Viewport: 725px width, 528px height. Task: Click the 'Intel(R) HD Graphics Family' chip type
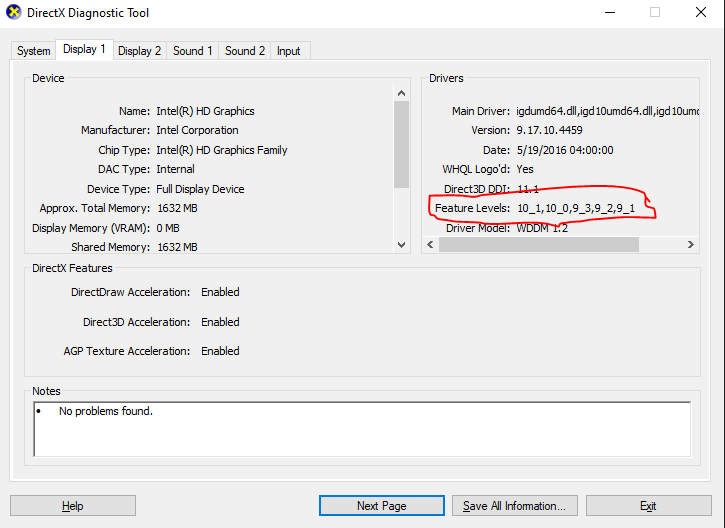pyautogui.click(x=222, y=150)
